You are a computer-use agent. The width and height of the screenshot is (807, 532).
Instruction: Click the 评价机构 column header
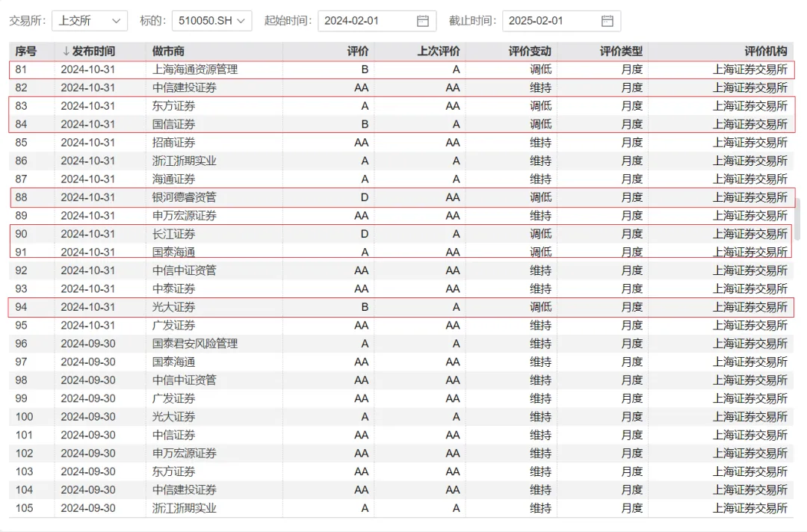(766, 52)
